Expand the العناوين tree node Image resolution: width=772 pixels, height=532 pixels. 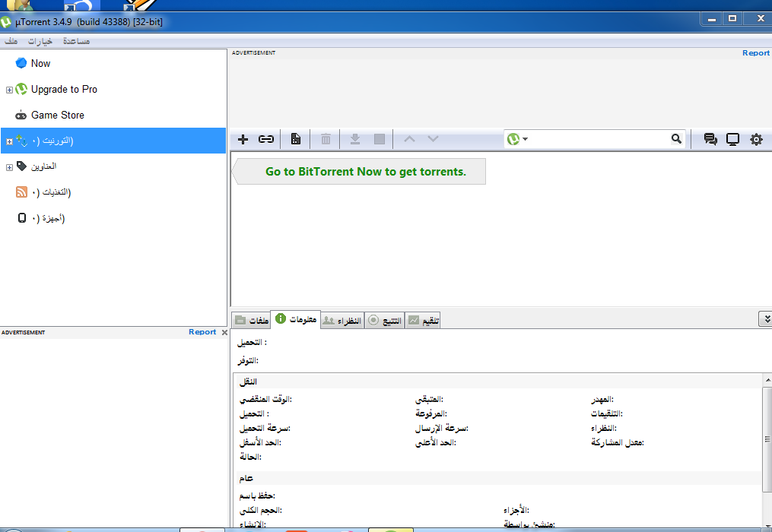(x=9, y=167)
